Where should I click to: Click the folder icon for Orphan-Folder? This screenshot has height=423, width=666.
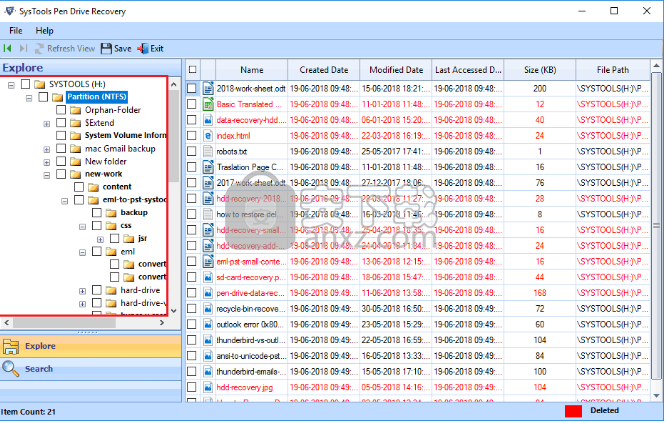point(76,110)
